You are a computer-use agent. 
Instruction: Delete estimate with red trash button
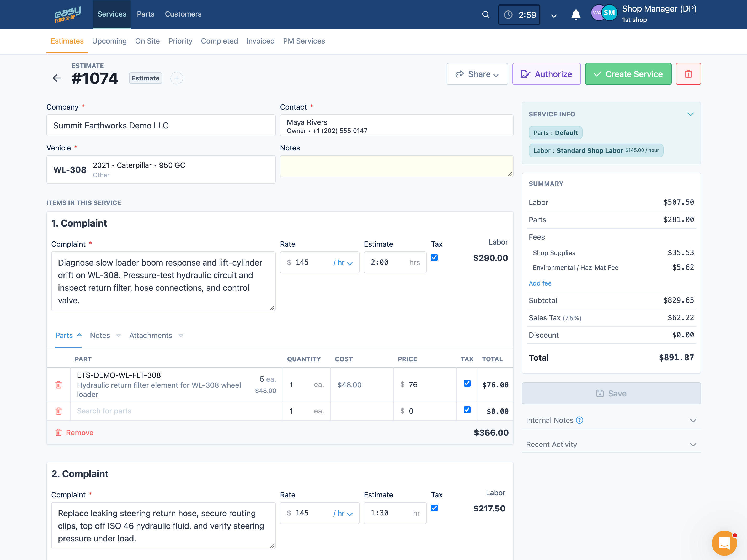pyautogui.click(x=688, y=74)
